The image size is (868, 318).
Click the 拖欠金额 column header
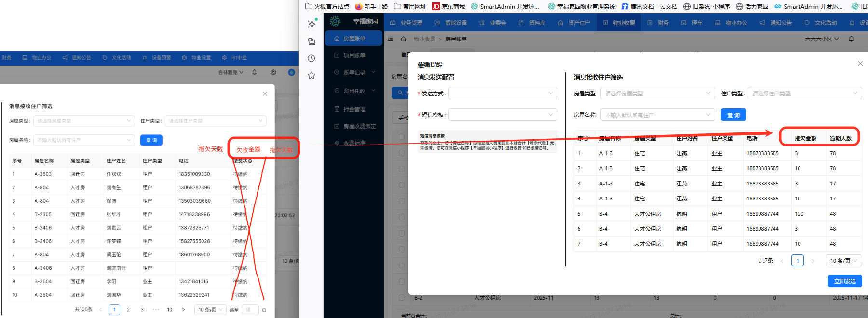(x=805, y=138)
